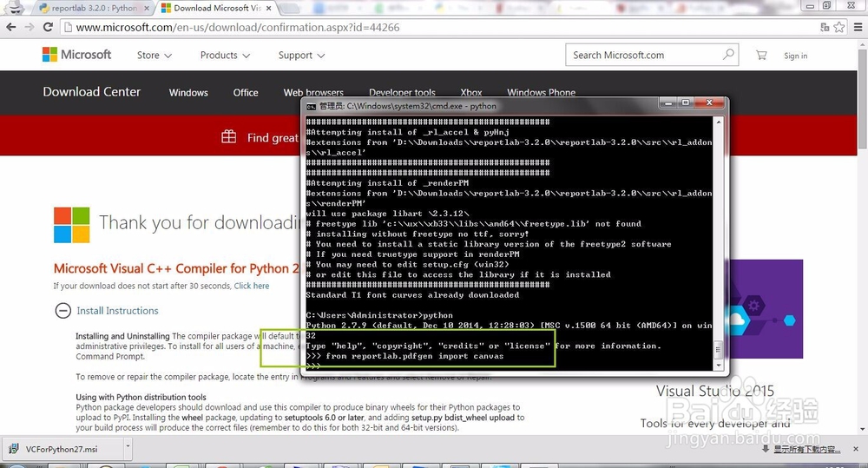
Task: Click the translate icon in the address bar
Action: coord(825,27)
